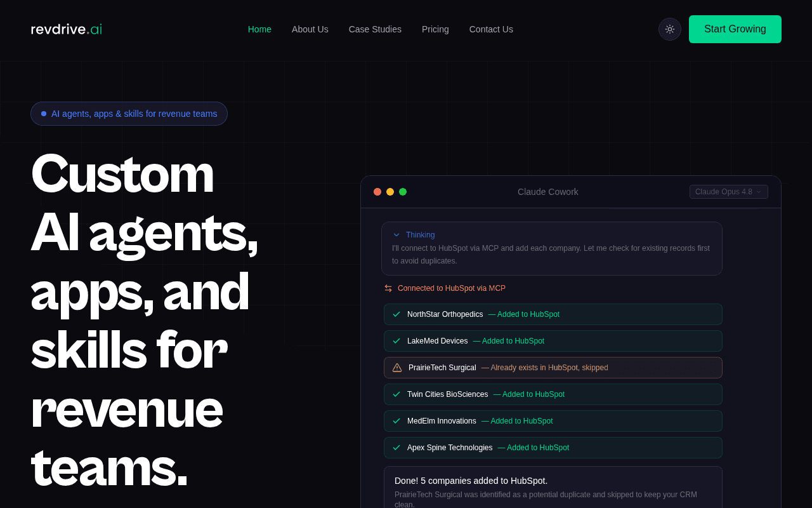Click the Start Growing button
The image size is (812, 508).
tap(735, 29)
